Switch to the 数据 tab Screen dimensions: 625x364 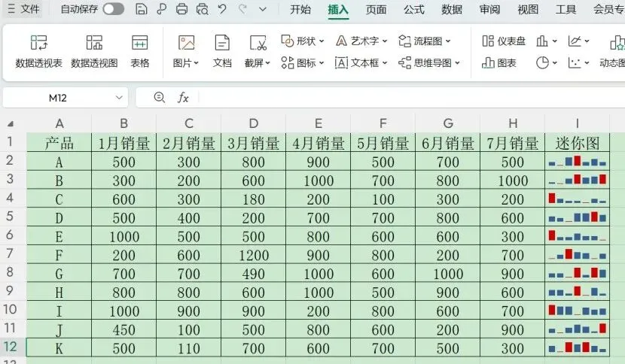point(452,9)
